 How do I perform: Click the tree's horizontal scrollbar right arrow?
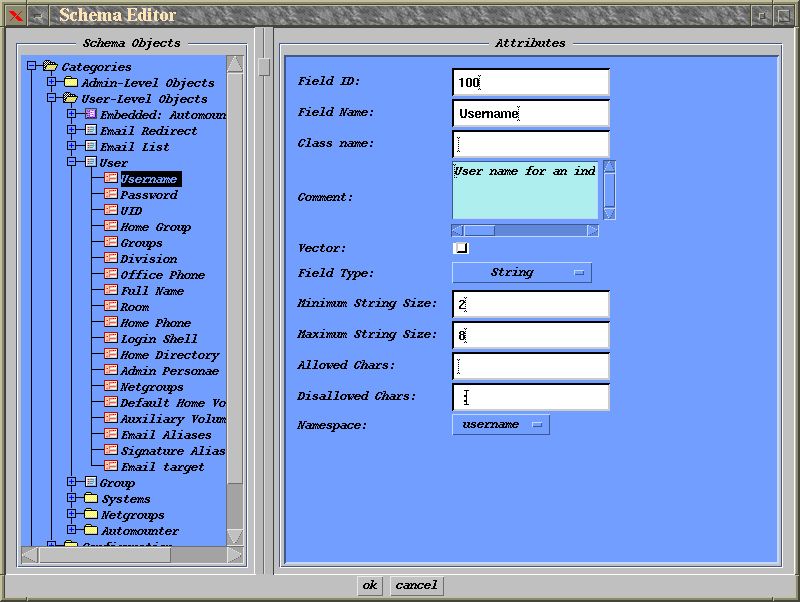click(234, 555)
